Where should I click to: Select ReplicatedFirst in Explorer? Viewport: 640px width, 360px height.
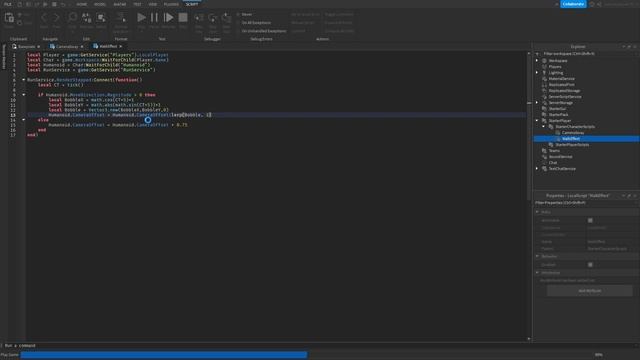pos(561,84)
